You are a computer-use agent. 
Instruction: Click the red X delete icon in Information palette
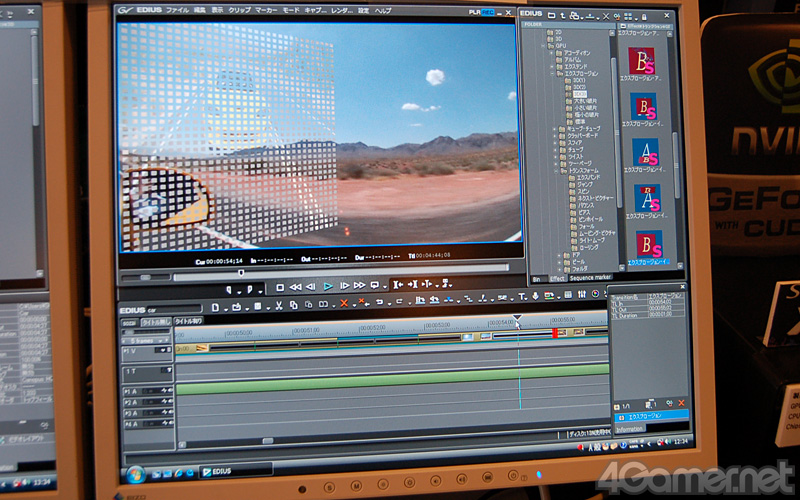pyautogui.click(x=681, y=404)
